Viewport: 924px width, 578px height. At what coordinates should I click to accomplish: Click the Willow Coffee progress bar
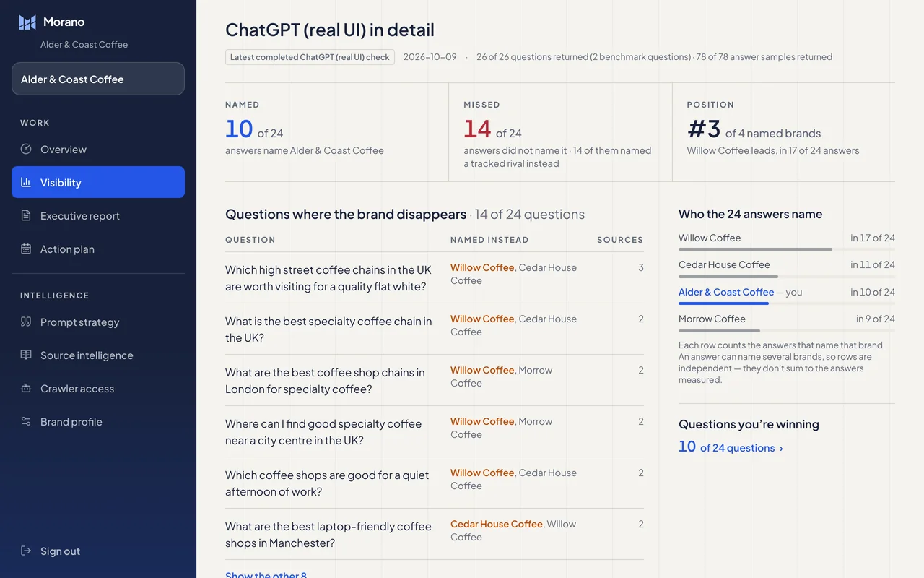point(787,249)
